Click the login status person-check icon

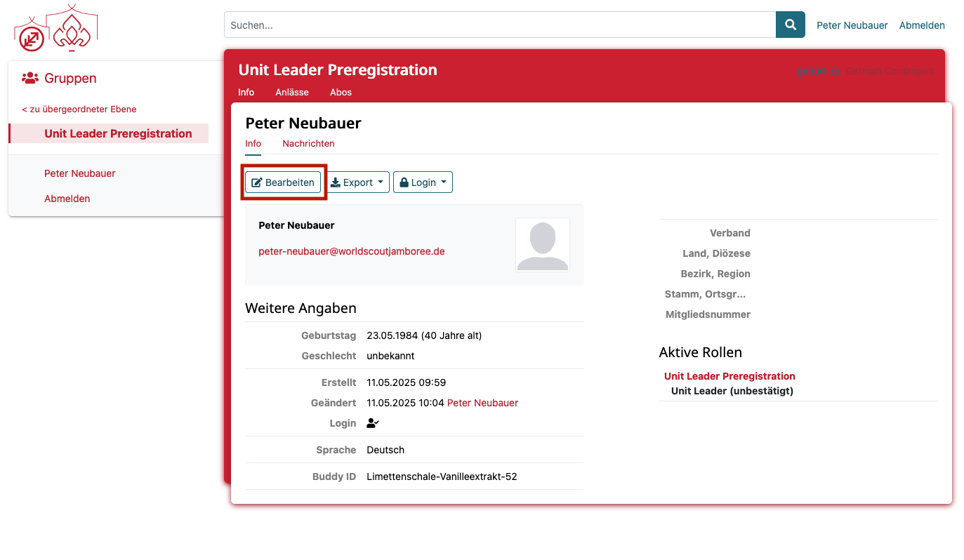coord(373,423)
